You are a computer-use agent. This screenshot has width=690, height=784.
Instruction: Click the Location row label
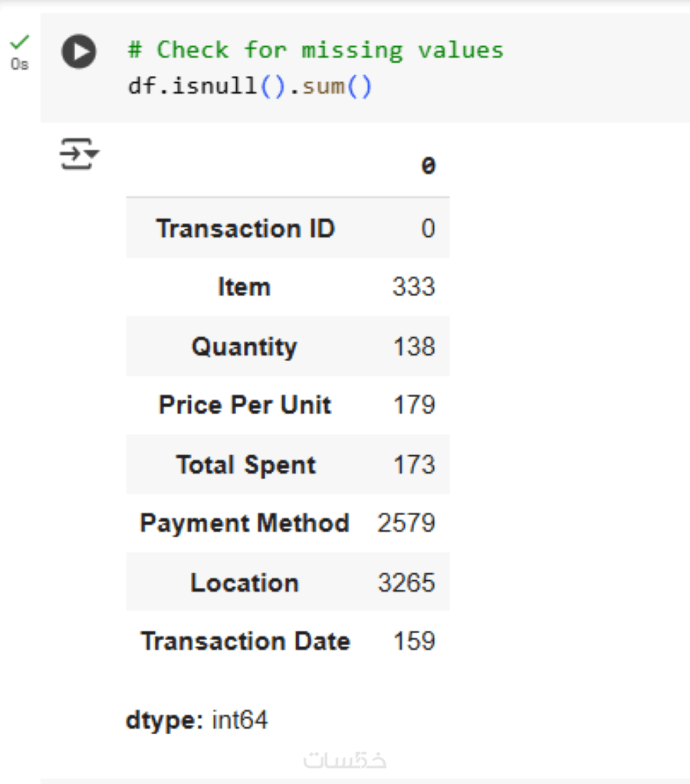coord(244,582)
